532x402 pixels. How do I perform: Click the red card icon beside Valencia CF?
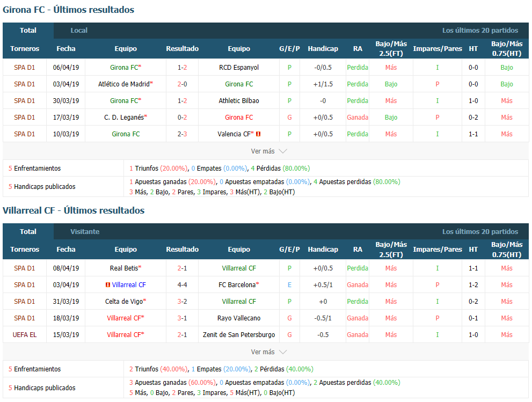258,134
